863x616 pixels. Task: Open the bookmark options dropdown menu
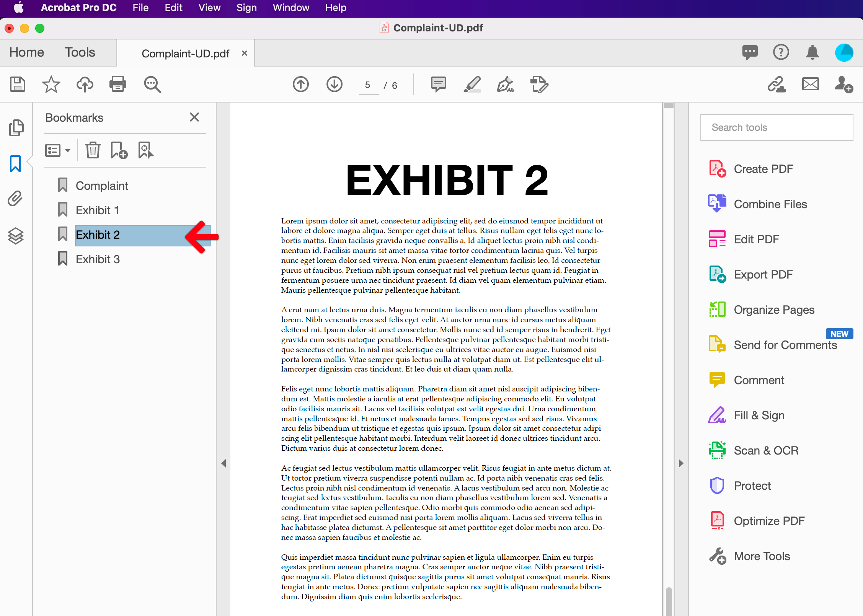[x=57, y=150]
